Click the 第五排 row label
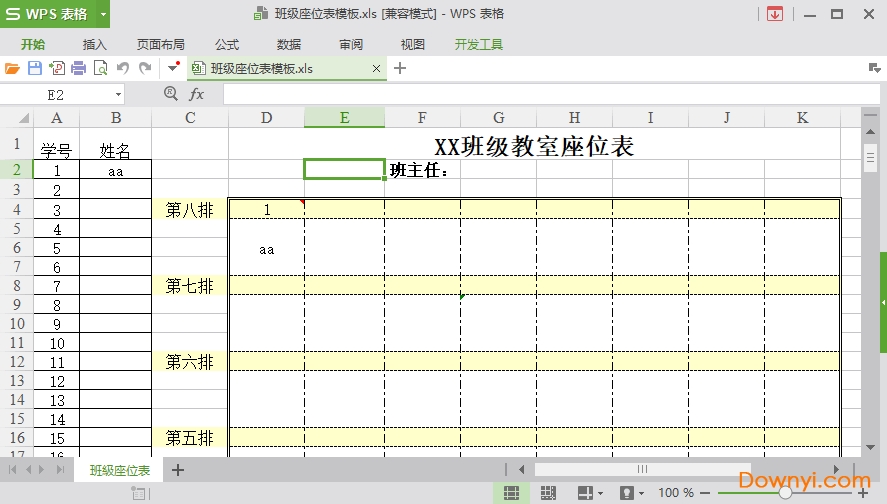This screenshot has width=887, height=504. coord(190,437)
